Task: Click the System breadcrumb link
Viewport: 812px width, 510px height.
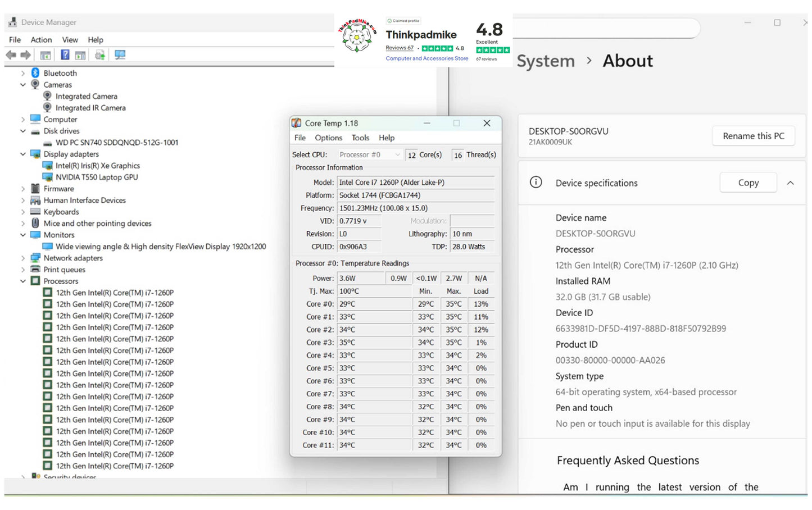Action: (x=545, y=61)
